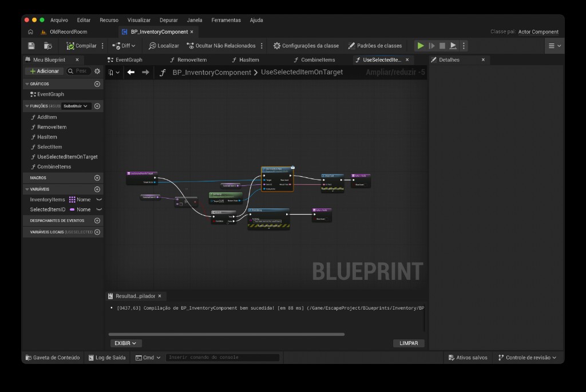Switch to the HasItem graph tab
Screen dimensions: 586x392
point(246,60)
